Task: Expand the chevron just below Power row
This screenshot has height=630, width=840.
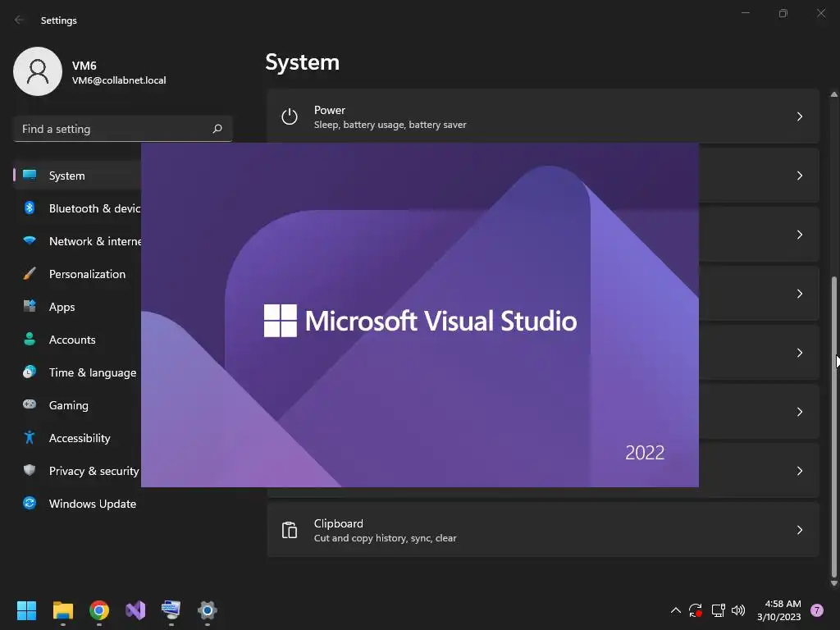Action: coord(799,176)
